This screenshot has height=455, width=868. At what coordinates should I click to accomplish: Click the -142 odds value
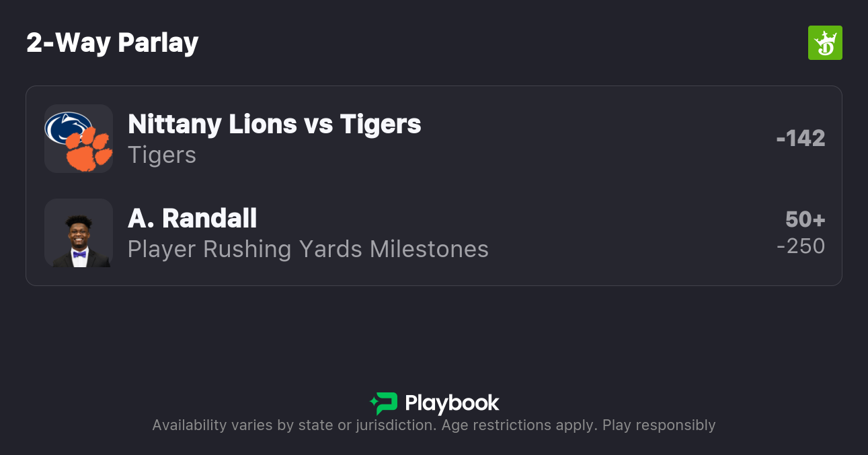[x=800, y=139]
